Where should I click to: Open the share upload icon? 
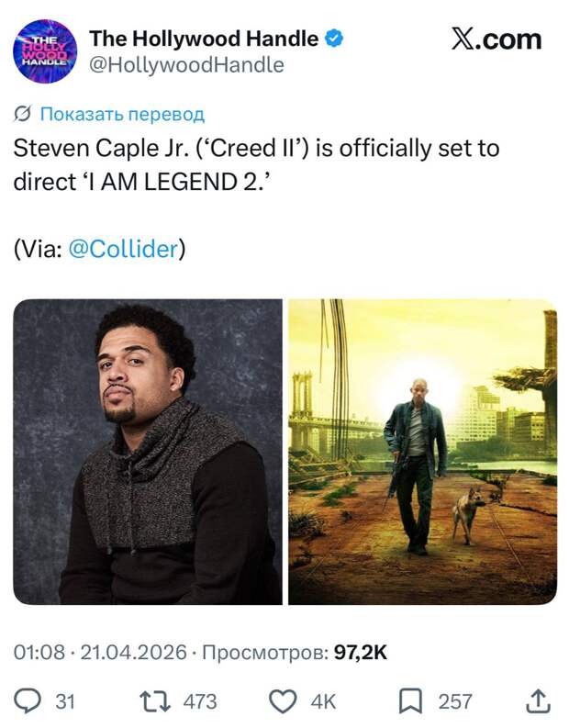coord(537,701)
